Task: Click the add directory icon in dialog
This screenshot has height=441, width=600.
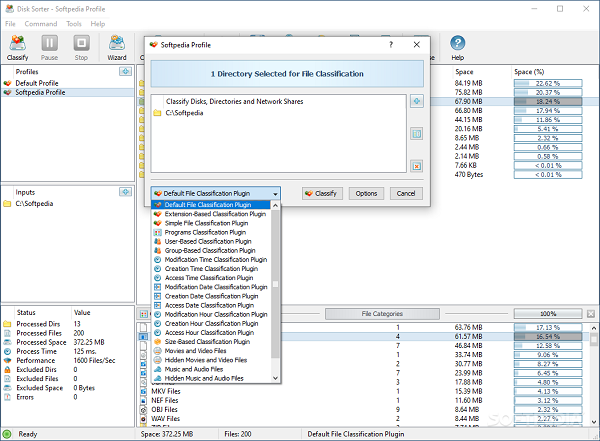Action: pos(417,101)
